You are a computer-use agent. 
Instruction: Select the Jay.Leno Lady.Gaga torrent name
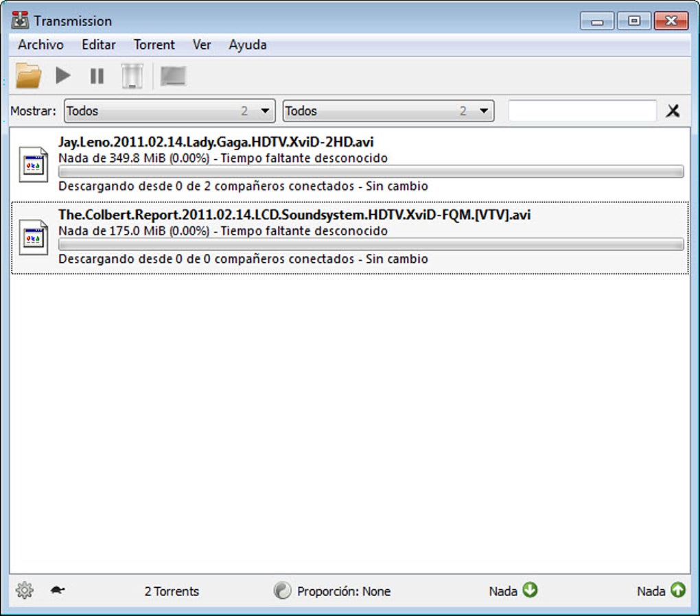click(x=215, y=142)
